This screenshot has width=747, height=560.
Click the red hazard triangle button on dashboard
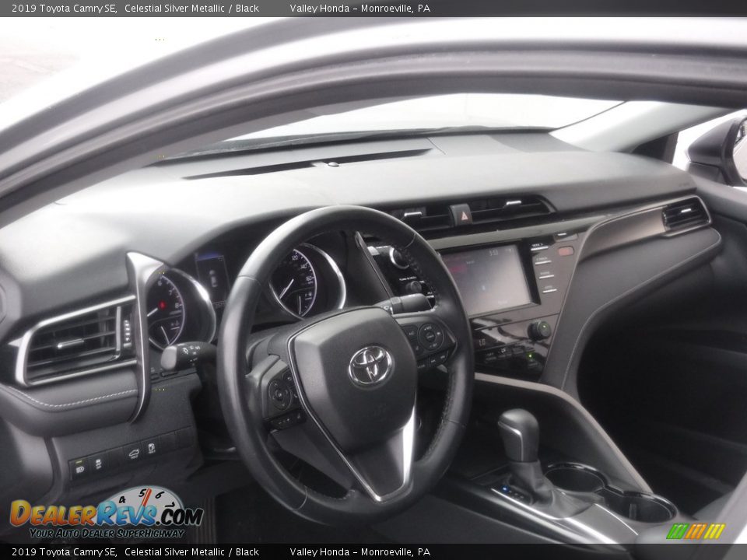pyautogui.click(x=461, y=215)
